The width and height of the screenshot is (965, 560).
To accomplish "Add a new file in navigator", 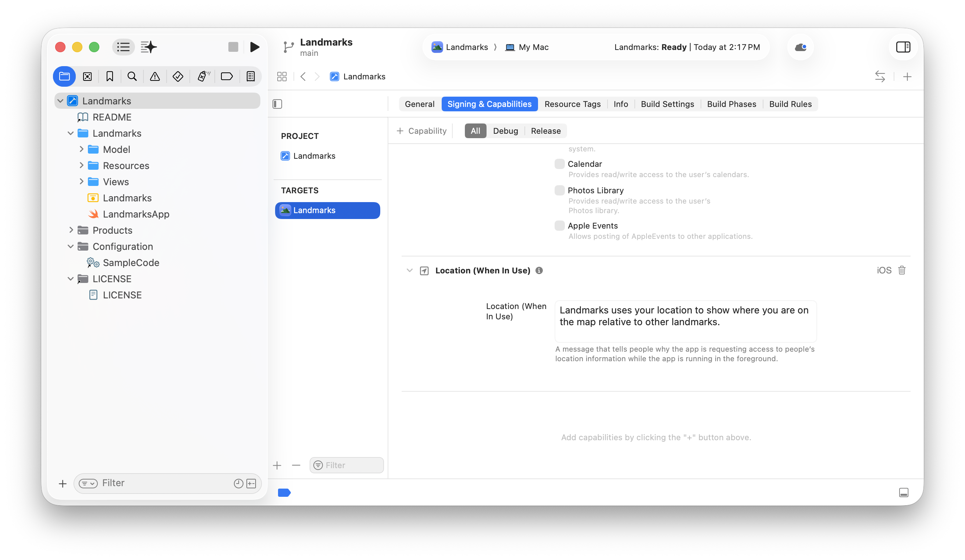I will pyautogui.click(x=63, y=484).
